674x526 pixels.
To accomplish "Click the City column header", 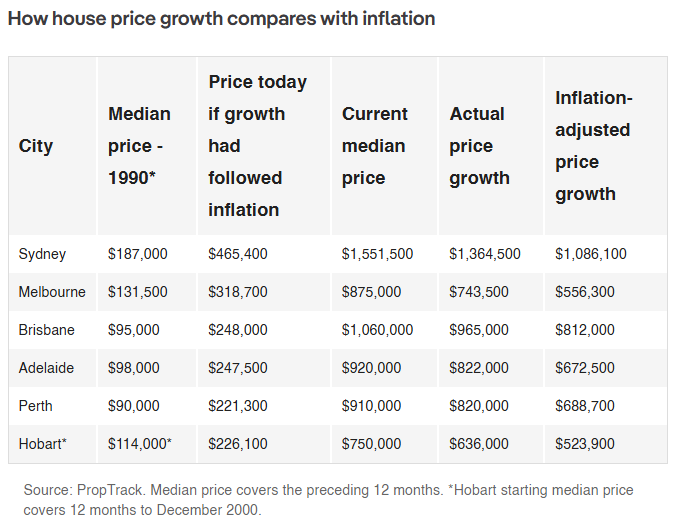I will [36, 146].
